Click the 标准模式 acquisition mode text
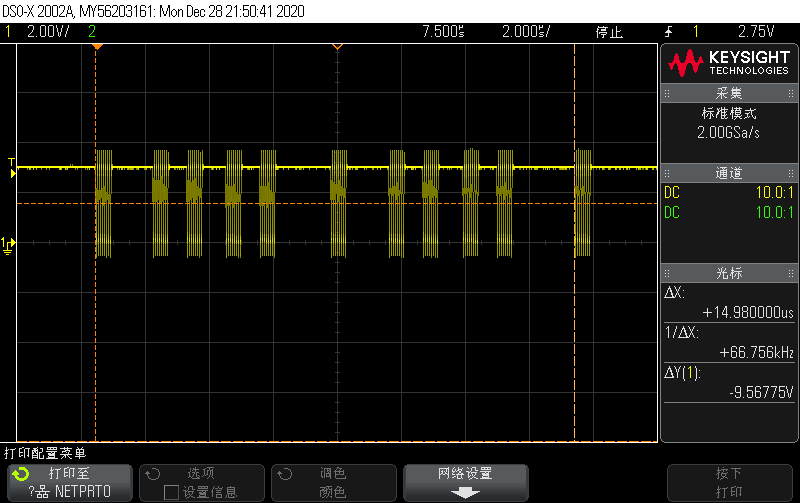The height and width of the screenshot is (503, 800). pos(729,113)
